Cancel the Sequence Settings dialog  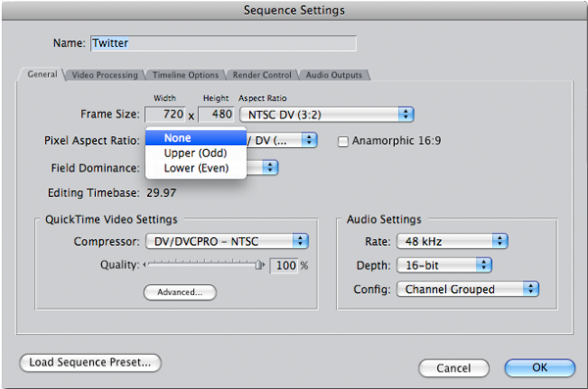click(454, 368)
